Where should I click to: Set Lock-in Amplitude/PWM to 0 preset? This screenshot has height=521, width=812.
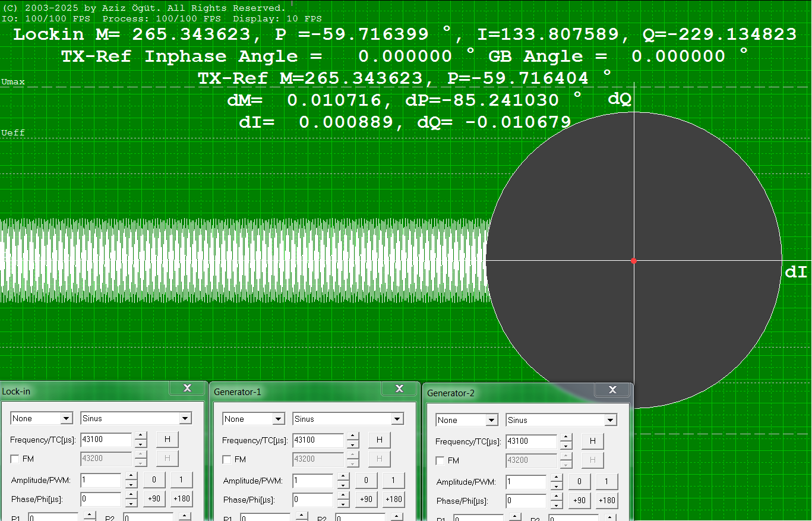coord(154,480)
